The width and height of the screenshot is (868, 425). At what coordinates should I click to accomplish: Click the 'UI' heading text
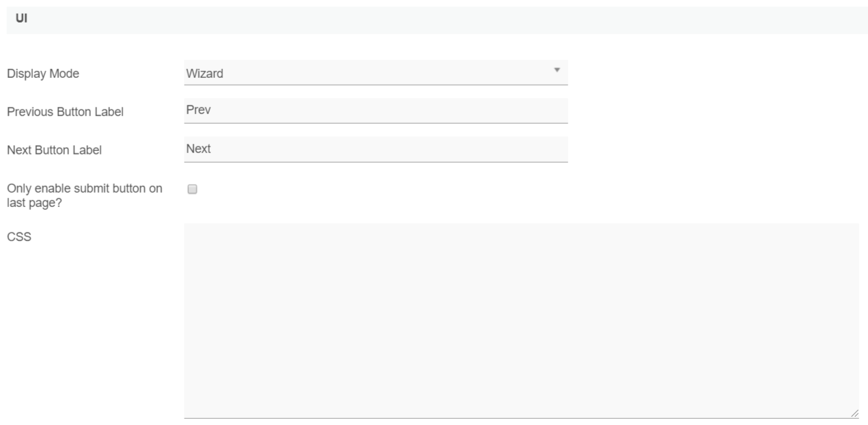pos(21,18)
